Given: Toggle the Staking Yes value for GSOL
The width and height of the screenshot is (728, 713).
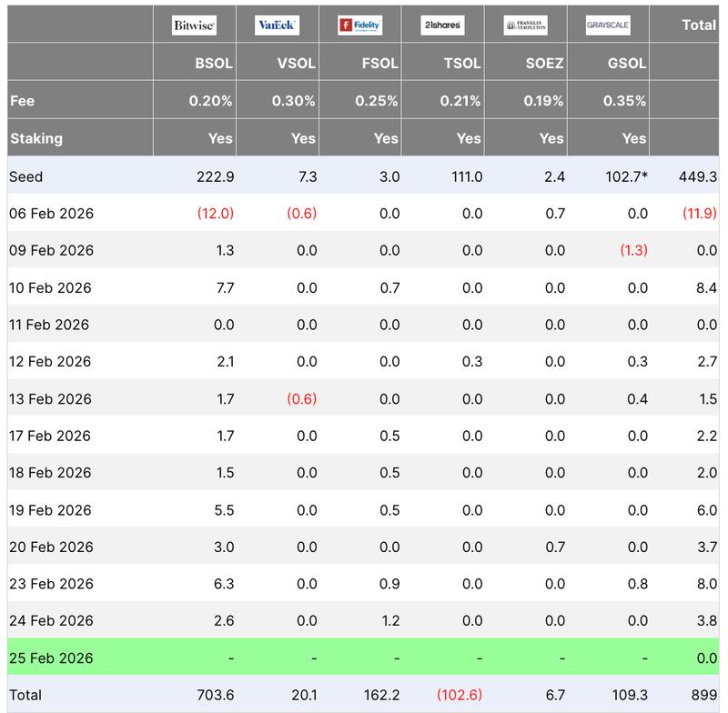Looking at the screenshot, I should [633, 139].
